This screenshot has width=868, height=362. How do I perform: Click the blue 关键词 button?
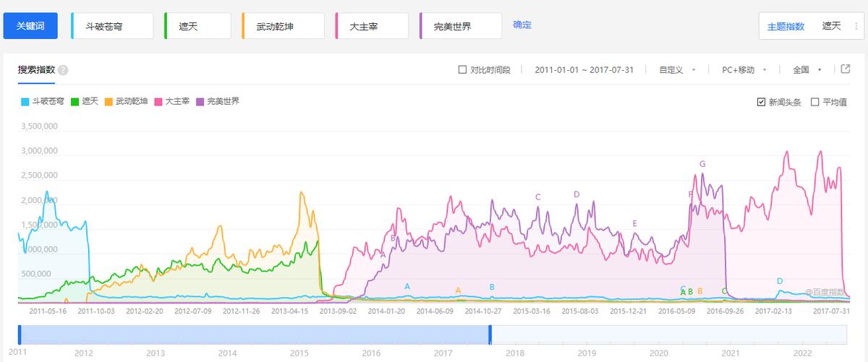(x=30, y=26)
